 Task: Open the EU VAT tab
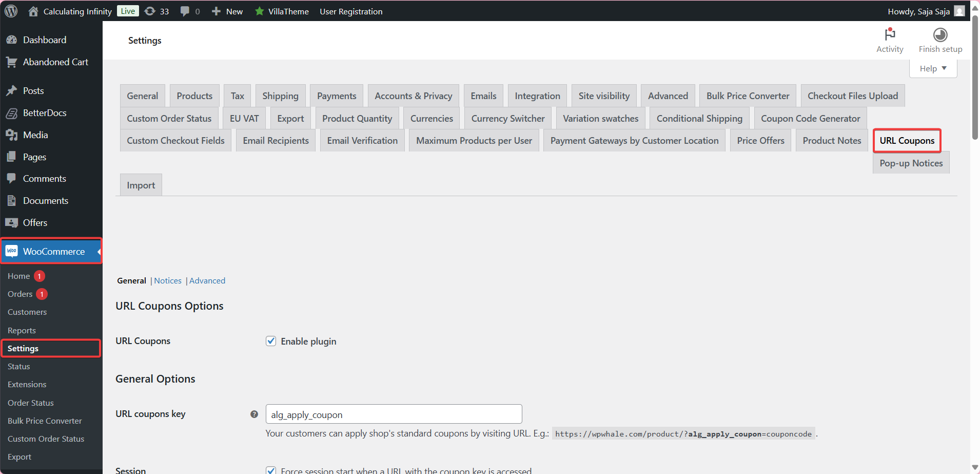tap(244, 118)
